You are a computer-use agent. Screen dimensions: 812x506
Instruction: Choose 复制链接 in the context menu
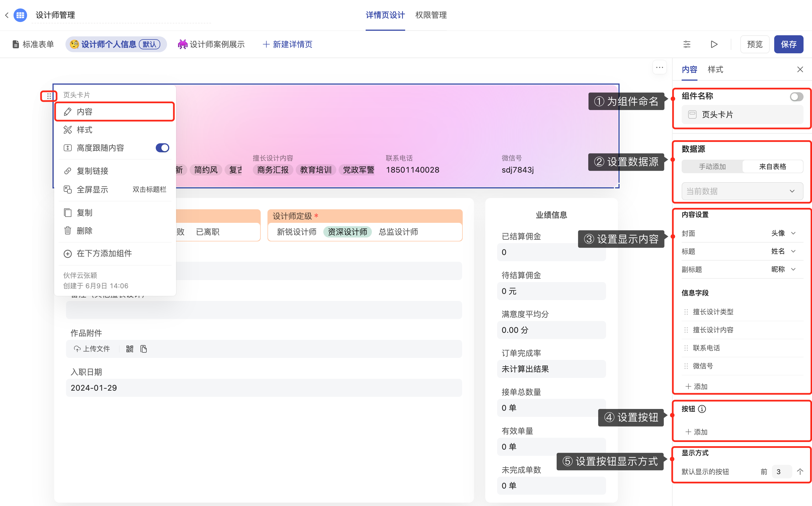115,171
